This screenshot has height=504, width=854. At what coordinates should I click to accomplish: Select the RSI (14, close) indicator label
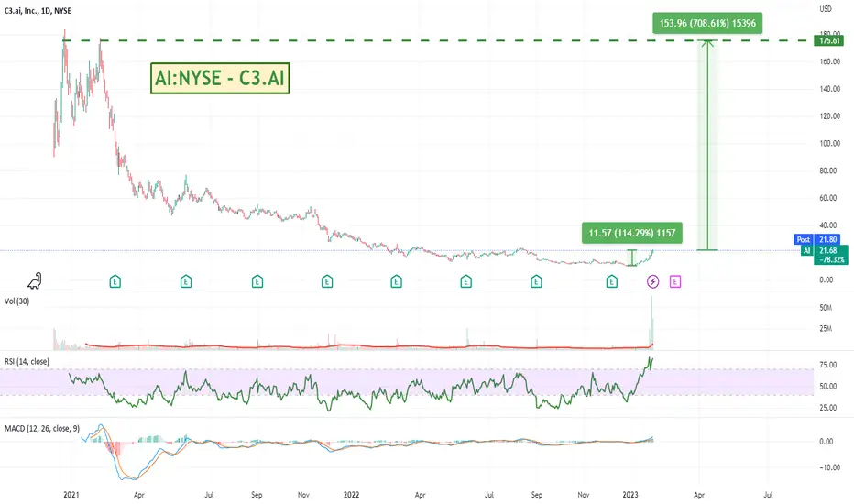[27, 362]
